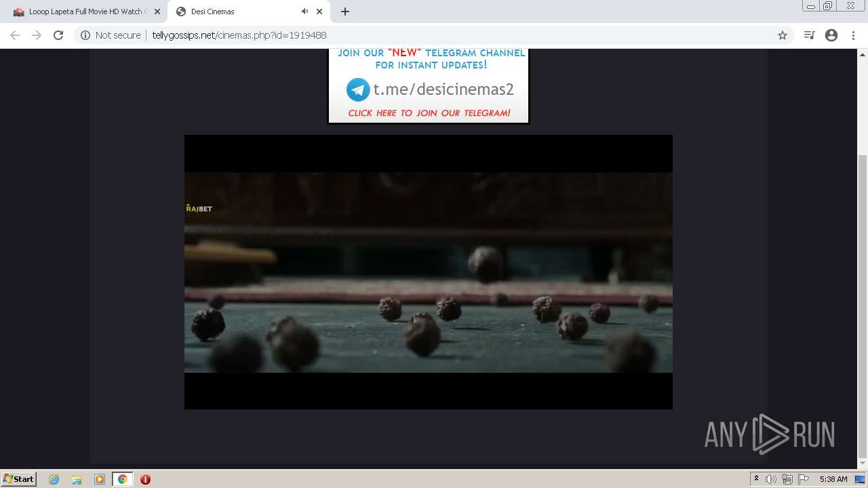Go back to the previous page
This screenshot has width=868, height=488.
tap(15, 35)
